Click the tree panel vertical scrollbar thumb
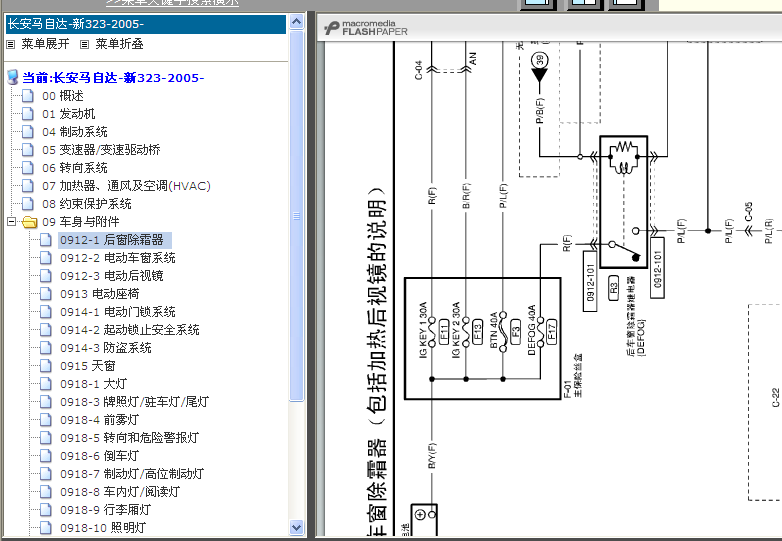This screenshot has width=782, height=541. [x=297, y=215]
